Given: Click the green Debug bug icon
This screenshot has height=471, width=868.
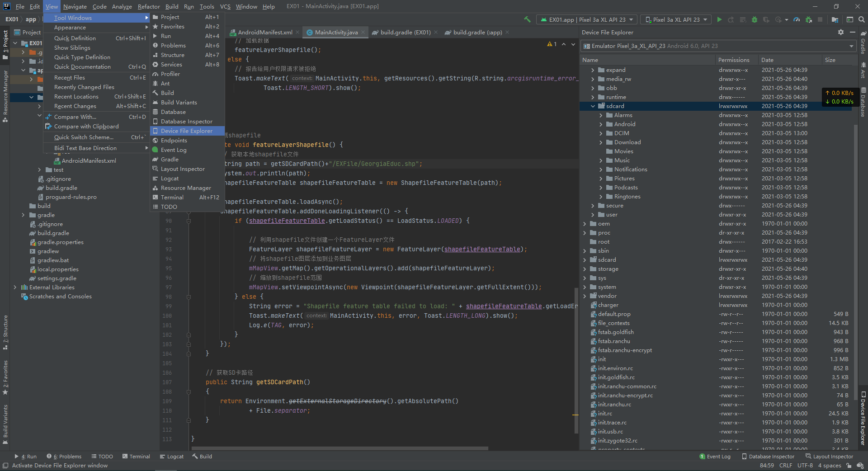Looking at the screenshot, I should 754,19.
